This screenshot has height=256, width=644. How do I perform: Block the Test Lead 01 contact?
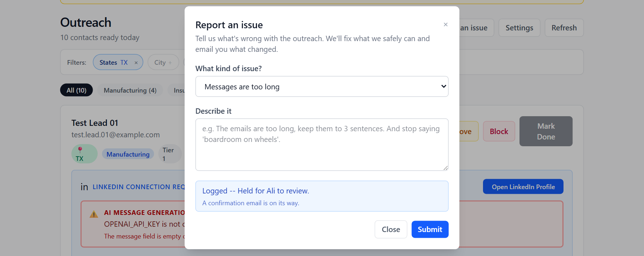(x=499, y=131)
